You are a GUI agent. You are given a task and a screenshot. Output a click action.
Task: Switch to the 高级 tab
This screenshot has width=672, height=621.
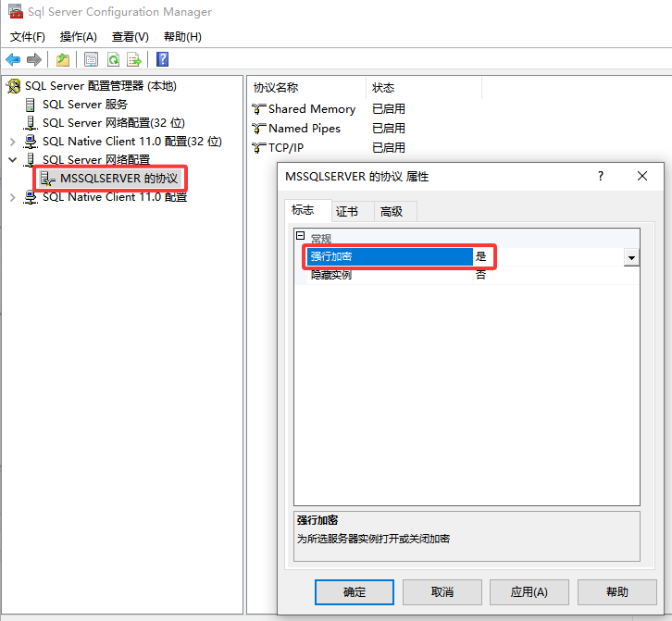tap(392, 212)
